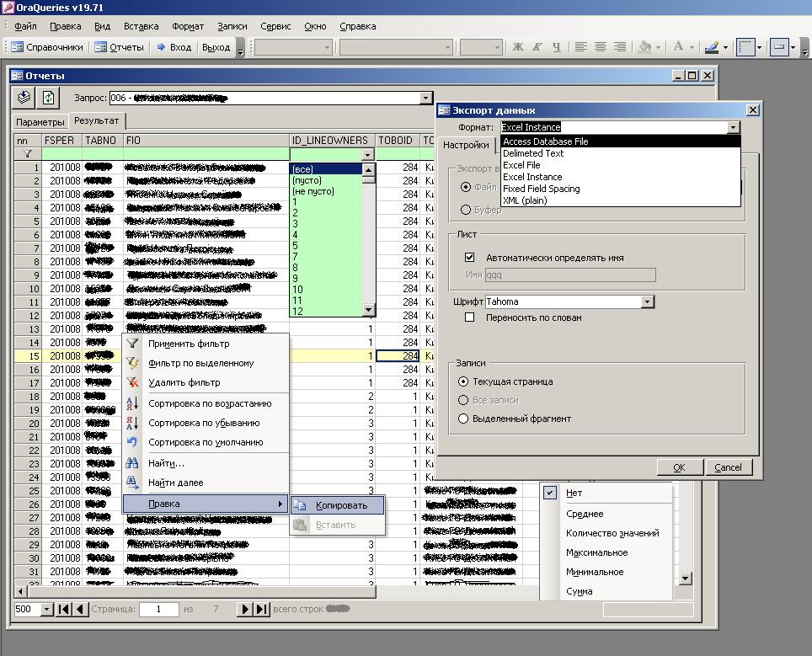Screen dimensions: 812x656
Task: Click the line color pen icon
Action: point(712,47)
